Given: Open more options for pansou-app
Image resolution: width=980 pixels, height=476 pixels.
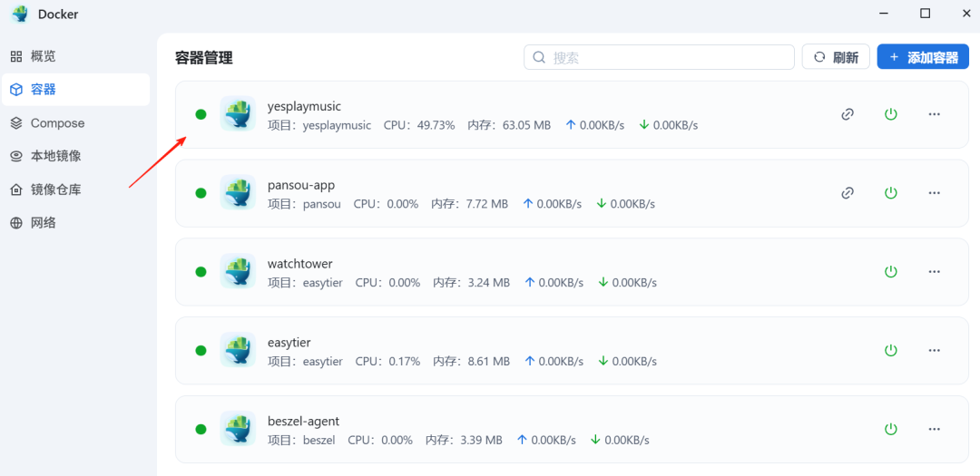Looking at the screenshot, I should click(x=935, y=193).
